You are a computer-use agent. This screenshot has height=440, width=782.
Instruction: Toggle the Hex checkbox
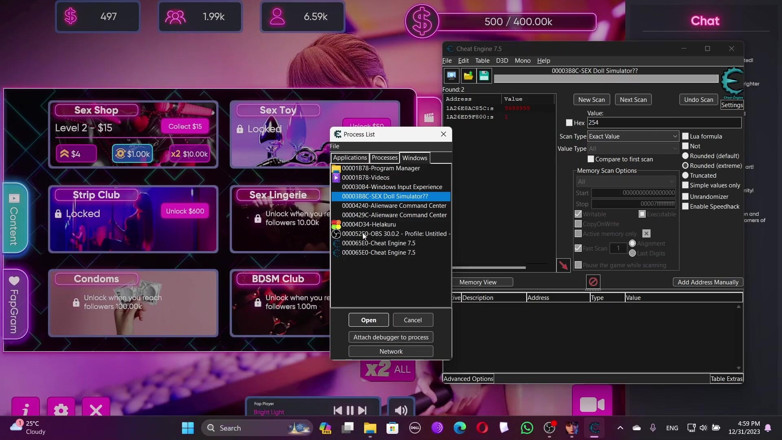tap(569, 123)
